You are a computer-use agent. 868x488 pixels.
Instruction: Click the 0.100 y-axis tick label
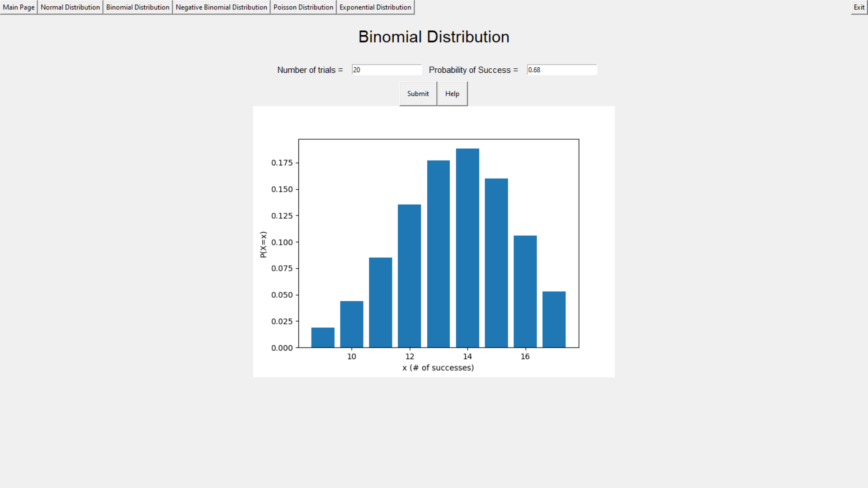tap(282, 242)
